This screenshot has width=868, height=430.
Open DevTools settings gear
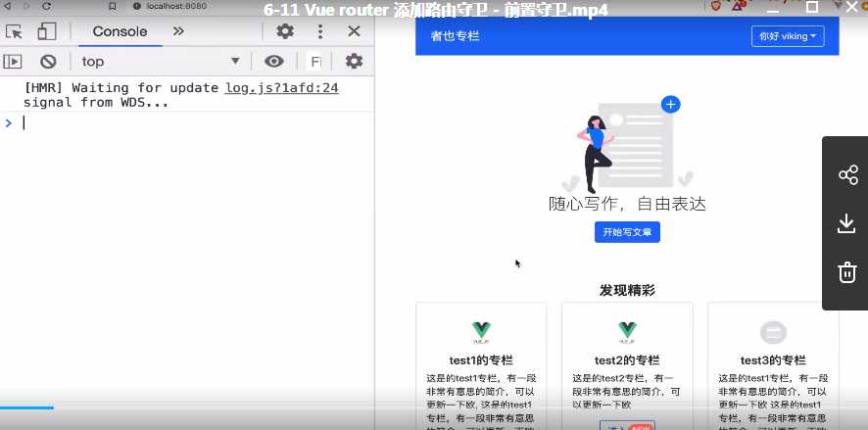(x=285, y=31)
